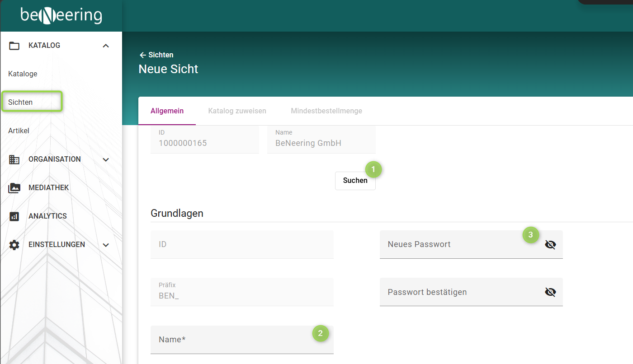
Task: Click the Einstellungen gear icon
Action: click(14, 245)
